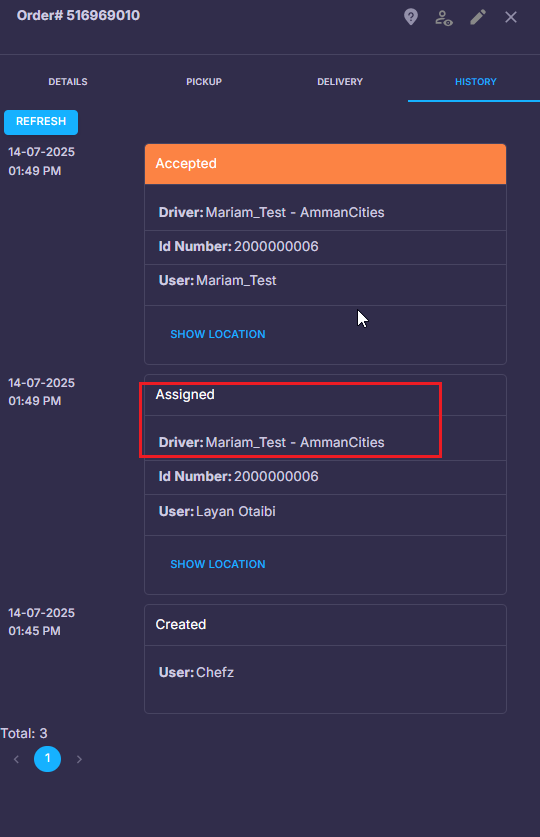The height and width of the screenshot is (837, 540).
Task: Click the pencil edit order icon
Action: tap(478, 17)
